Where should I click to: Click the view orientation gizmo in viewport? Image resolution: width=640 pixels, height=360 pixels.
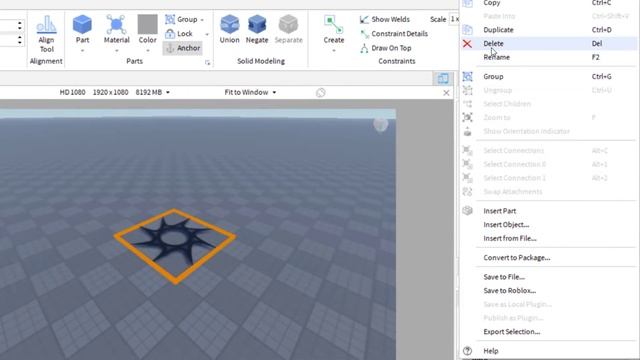click(381, 124)
